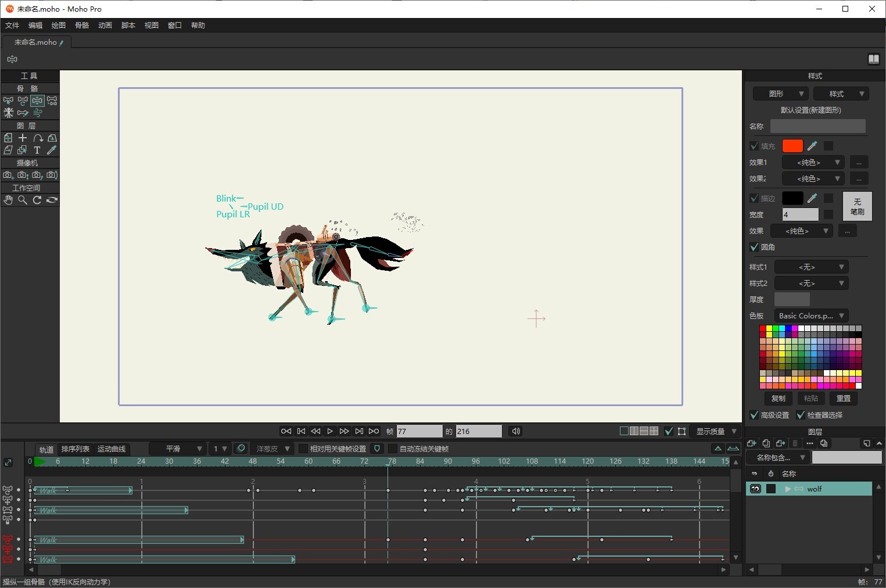Image resolution: width=886 pixels, height=588 pixels.
Task: Select the Transform Layer tool
Action: click(8, 138)
